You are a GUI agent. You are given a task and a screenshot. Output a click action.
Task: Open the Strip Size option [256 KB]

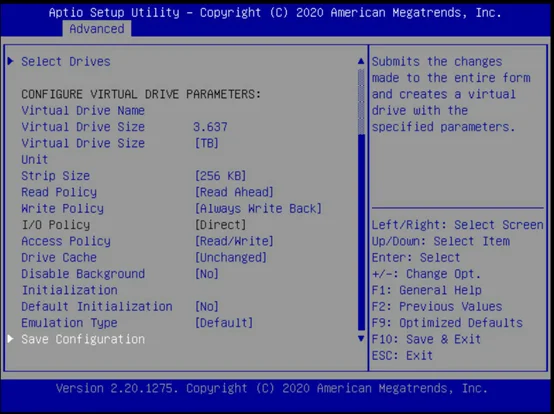220,176
